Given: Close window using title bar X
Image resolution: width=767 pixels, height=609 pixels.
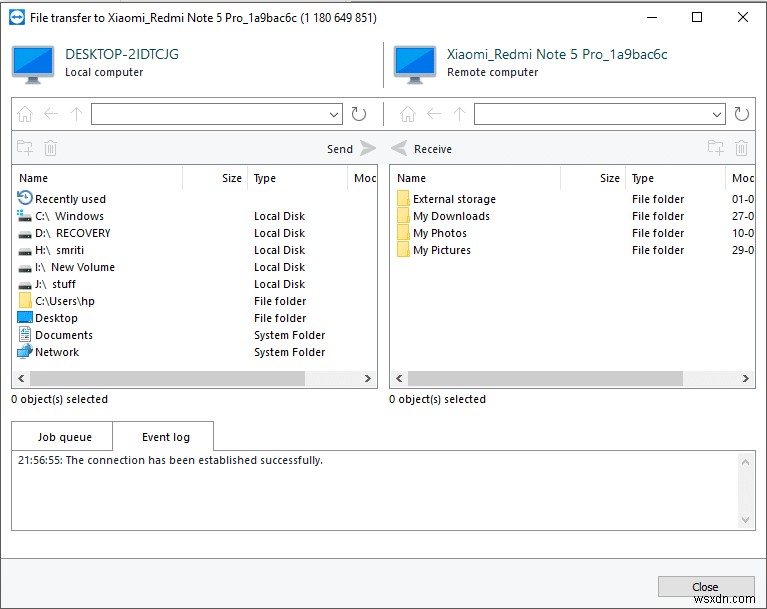Looking at the screenshot, I should (x=743, y=18).
